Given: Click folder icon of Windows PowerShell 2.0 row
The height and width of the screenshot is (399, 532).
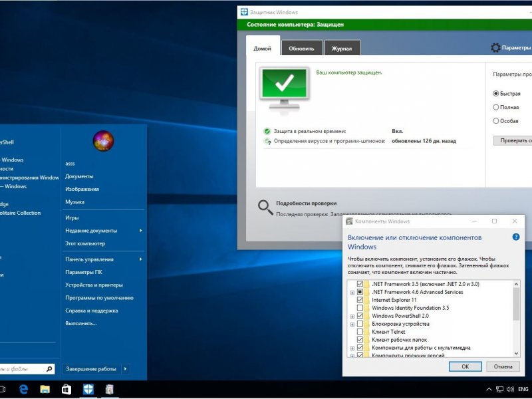Looking at the screenshot, I should 366,316.
